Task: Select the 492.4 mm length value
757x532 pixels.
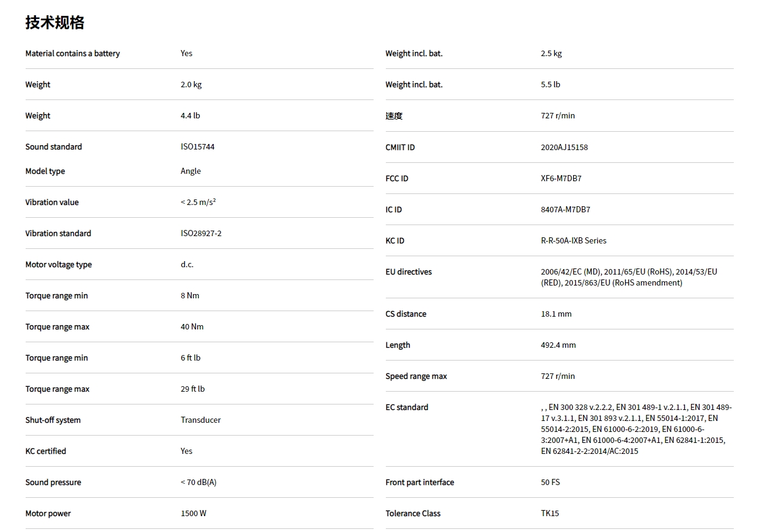Action: click(x=559, y=345)
